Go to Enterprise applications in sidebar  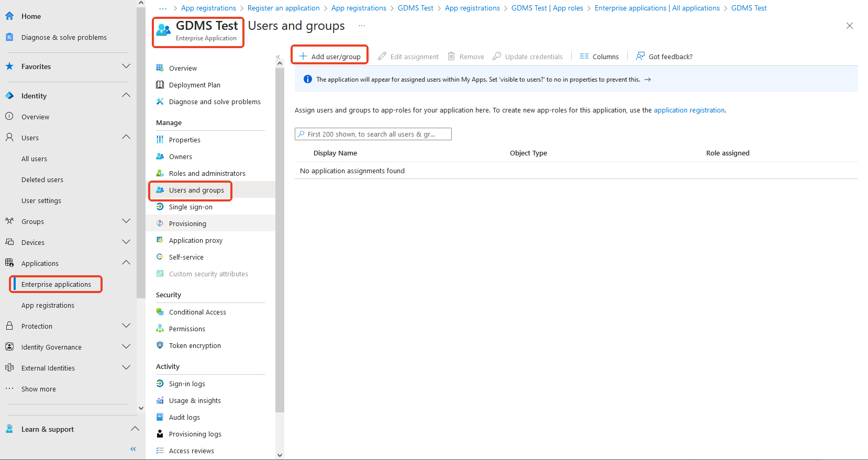(x=56, y=284)
